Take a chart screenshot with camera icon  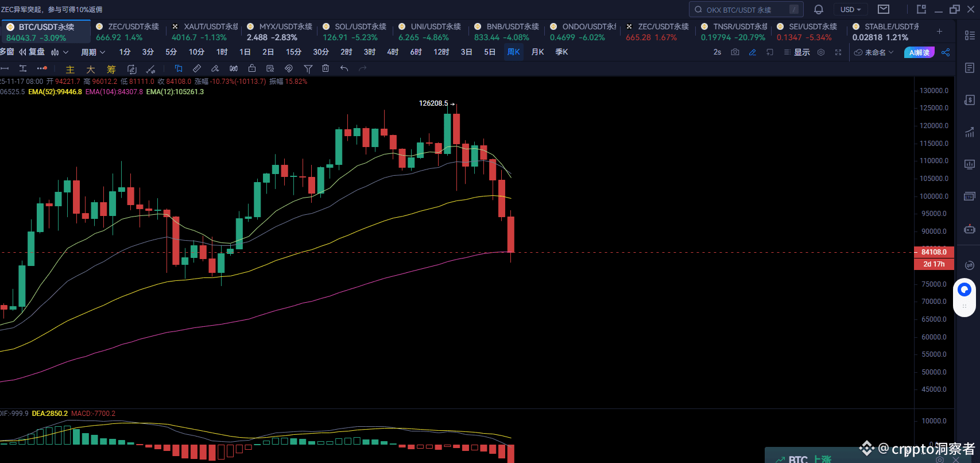click(x=735, y=52)
